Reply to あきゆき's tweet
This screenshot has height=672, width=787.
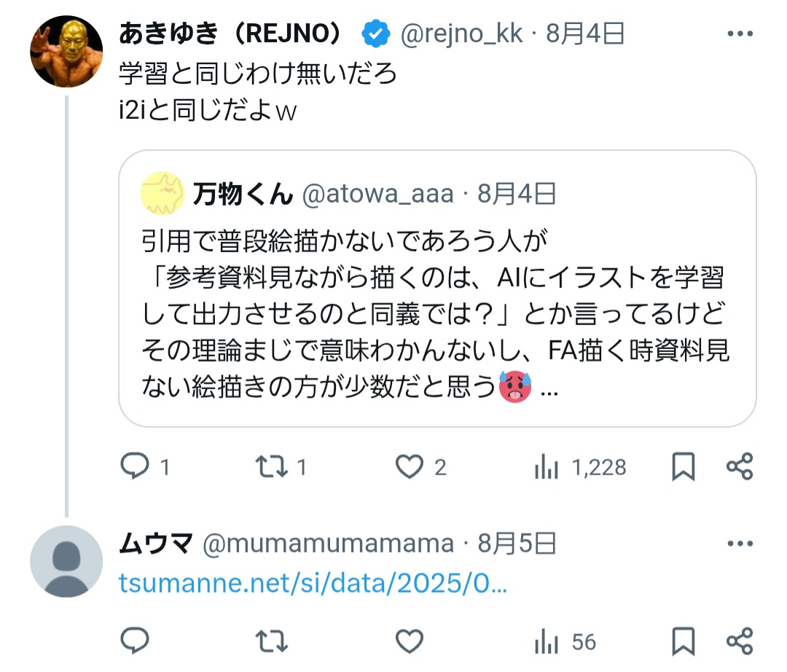click(x=134, y=466)
